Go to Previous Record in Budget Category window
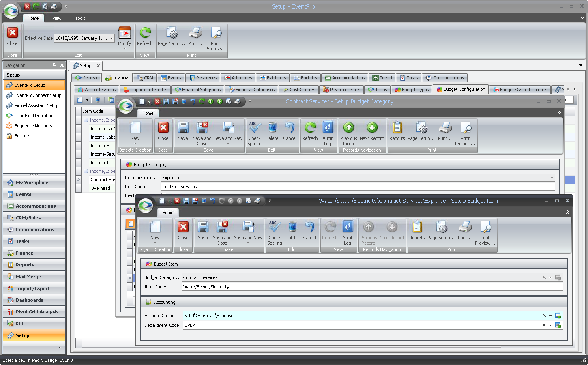 348,134
